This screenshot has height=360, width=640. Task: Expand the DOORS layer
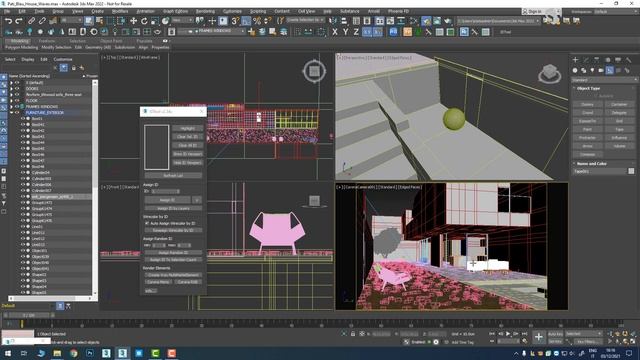[11, 89]
